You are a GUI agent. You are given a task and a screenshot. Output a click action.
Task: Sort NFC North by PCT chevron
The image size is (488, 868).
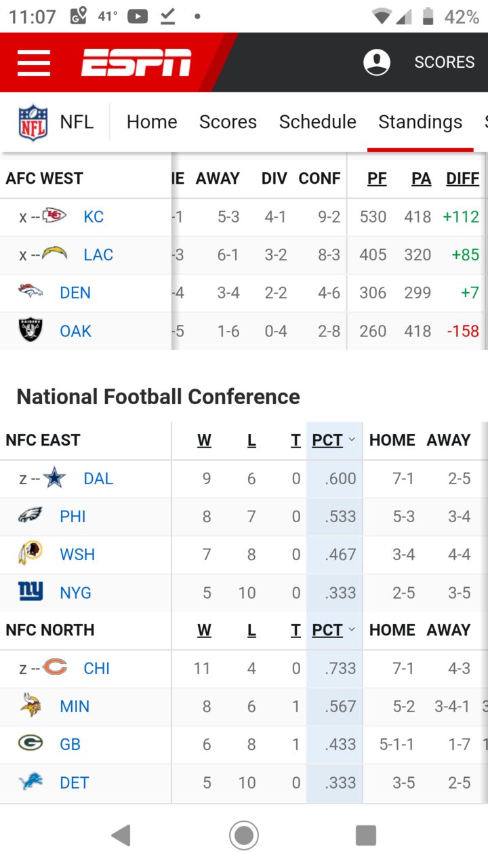(x=352, y=630)
